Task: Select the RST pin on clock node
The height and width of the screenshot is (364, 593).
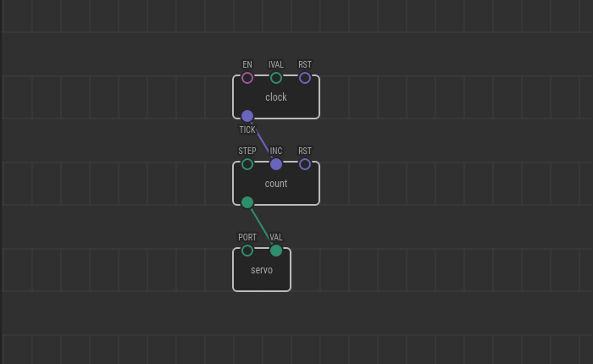Action: pos(305,78)
